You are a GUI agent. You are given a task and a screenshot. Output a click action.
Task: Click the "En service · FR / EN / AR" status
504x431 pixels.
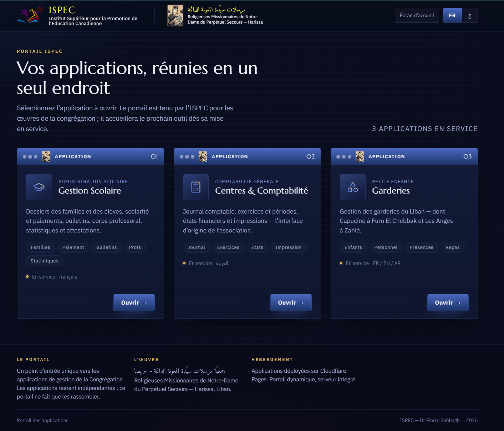(x=370, y=263)
